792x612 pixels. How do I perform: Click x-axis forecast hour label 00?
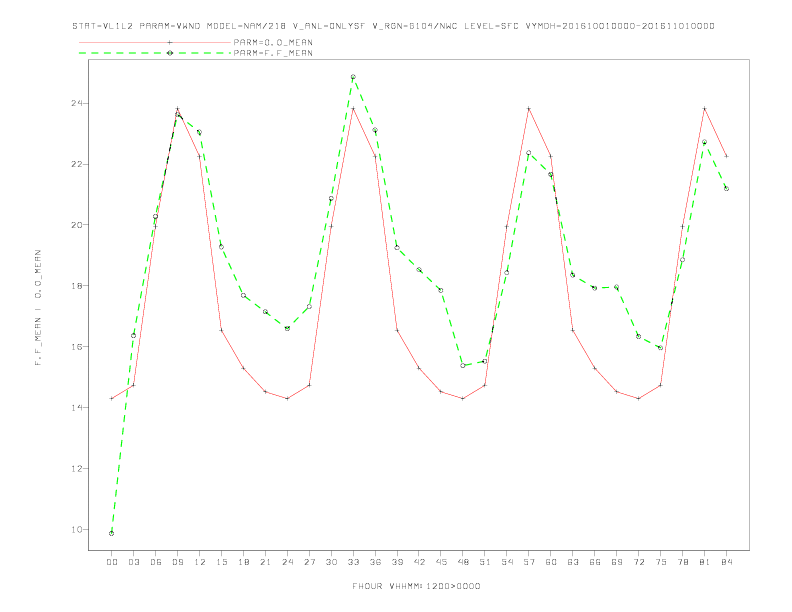tap(112, 562)
